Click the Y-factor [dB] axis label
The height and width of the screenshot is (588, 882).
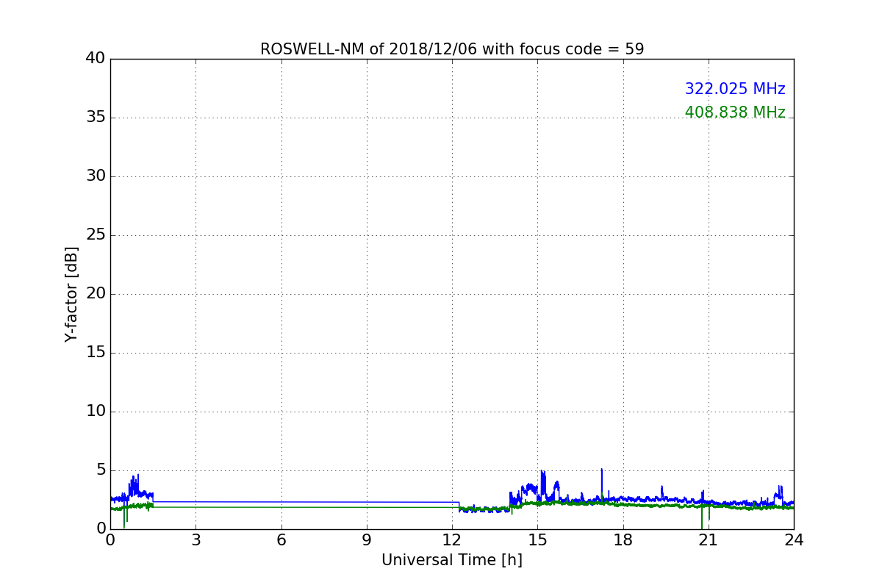(x=71, y=294)
